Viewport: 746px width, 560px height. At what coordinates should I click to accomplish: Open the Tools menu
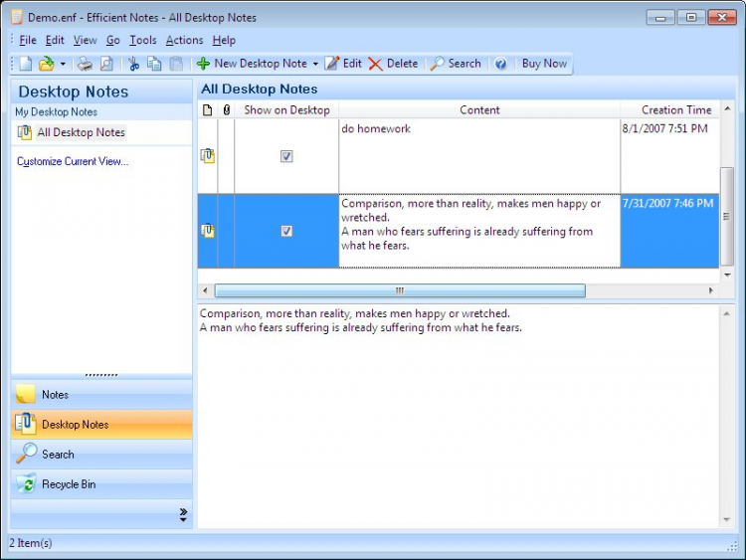(x=142, y=40)
